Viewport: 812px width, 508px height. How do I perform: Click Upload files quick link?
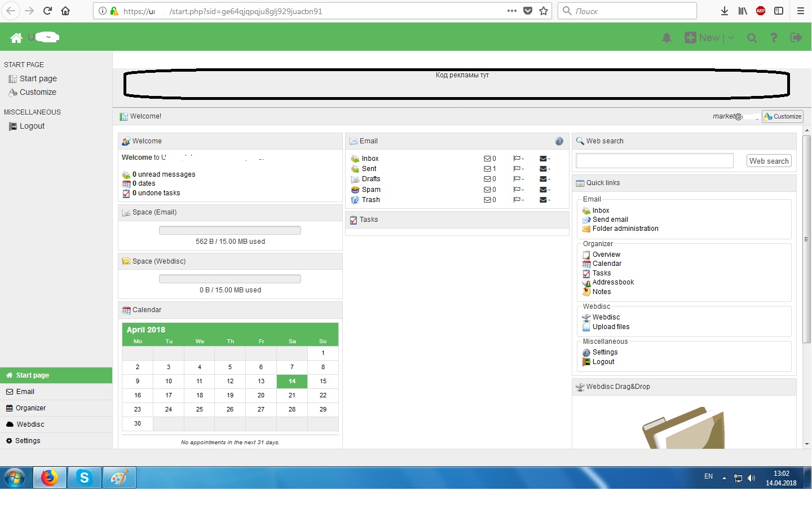point(611,327)
